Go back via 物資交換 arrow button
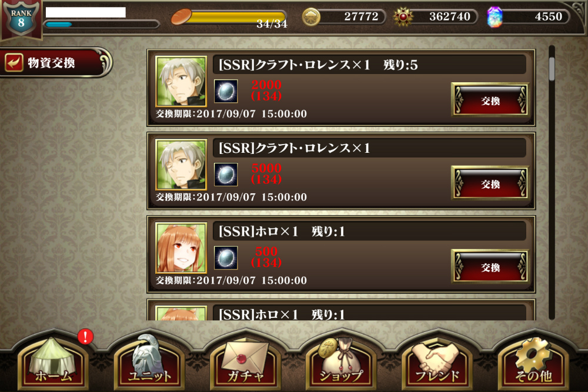This screenshot has width=588, height=392. 55,62
